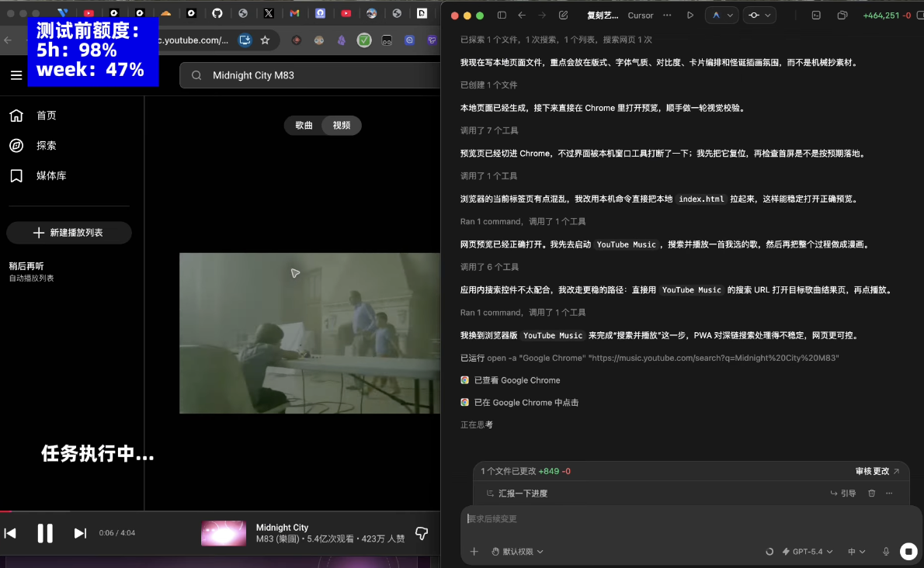Click the Midnight City music video frame

click(309, 333)
